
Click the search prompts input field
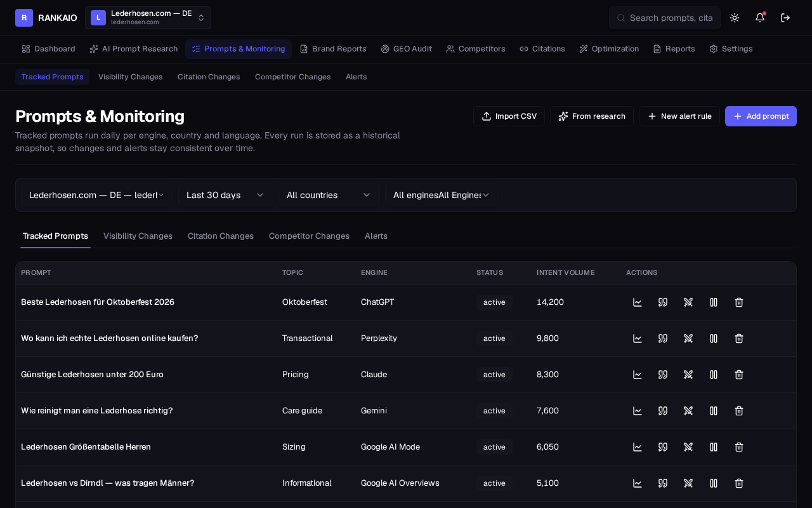click(665, 18)
